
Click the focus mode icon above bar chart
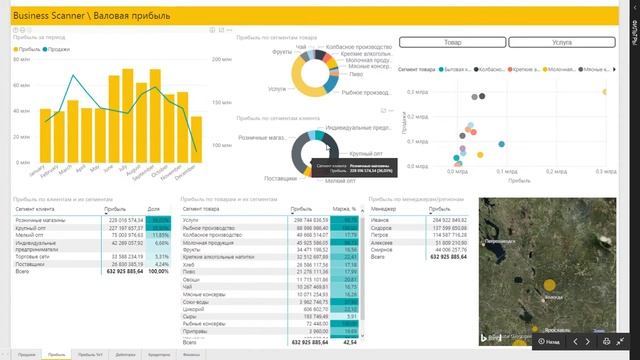221,30
